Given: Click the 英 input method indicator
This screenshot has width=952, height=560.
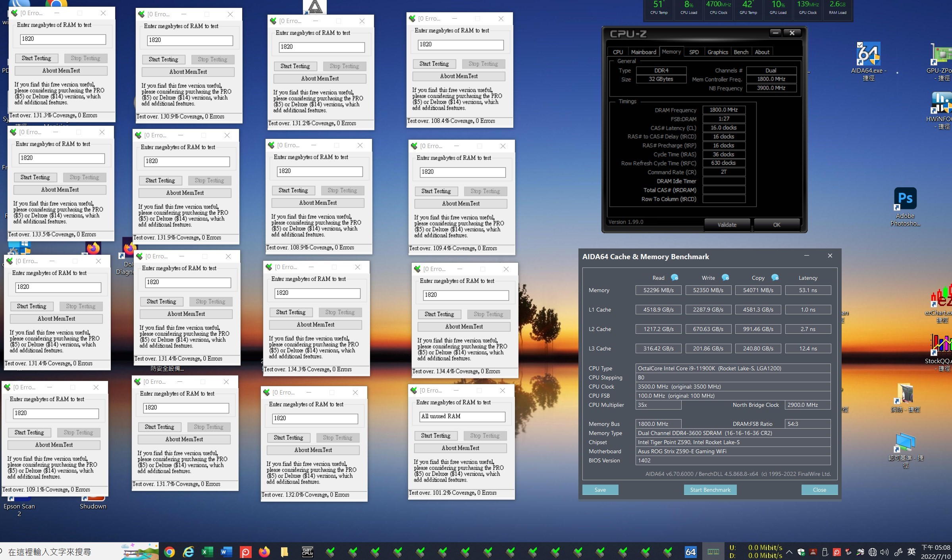Looking at the screenshot, I should (912, 552).
